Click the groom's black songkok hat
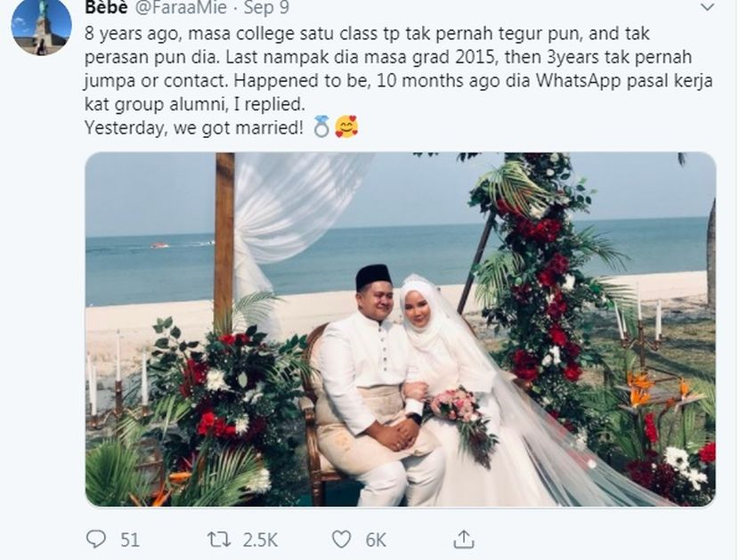The image size is (739, 560). (373, 276)
